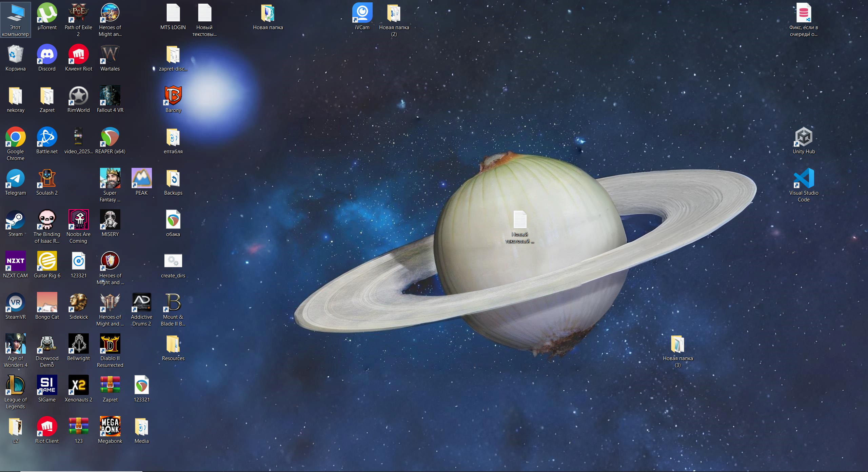Select the Megabonk game icon
Screen dimensions: 868x472
pos(110,427)
